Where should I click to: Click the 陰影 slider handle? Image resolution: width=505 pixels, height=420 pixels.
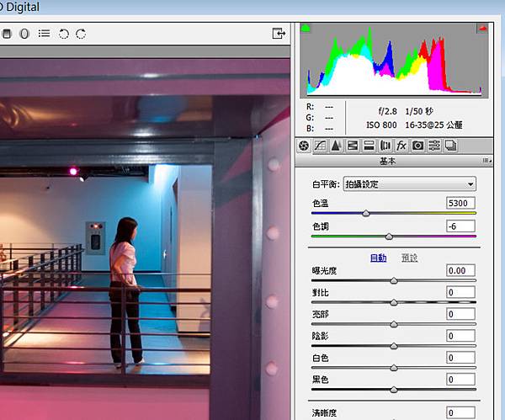[x=394, y=346]
